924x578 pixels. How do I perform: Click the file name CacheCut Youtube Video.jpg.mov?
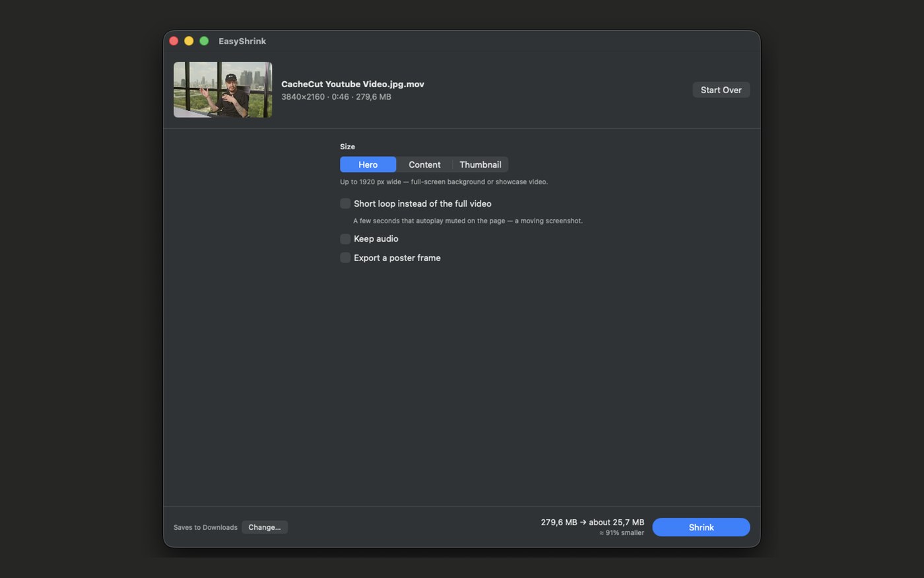coord(352,84)
